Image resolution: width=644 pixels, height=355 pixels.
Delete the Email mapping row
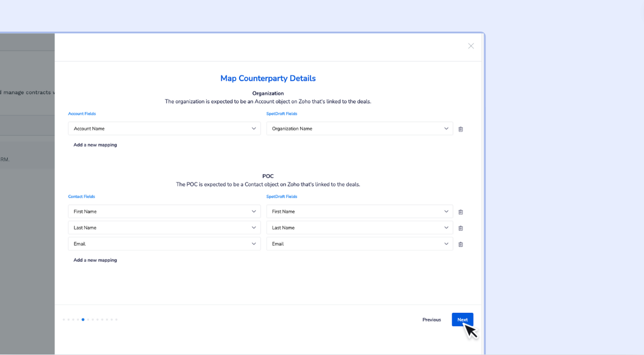click(x=460, y=244)
